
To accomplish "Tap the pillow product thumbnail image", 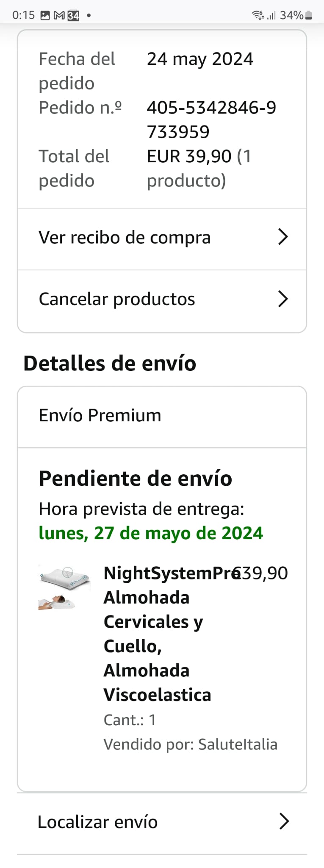I will click(64, 587).
